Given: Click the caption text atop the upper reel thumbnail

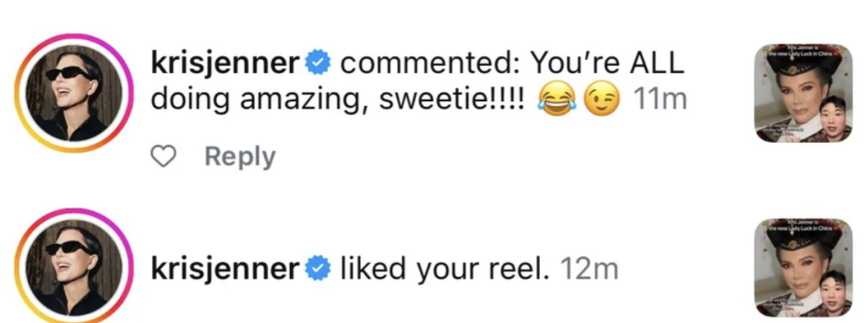Looking at the screenshot, I should click(x=804, y=52).
